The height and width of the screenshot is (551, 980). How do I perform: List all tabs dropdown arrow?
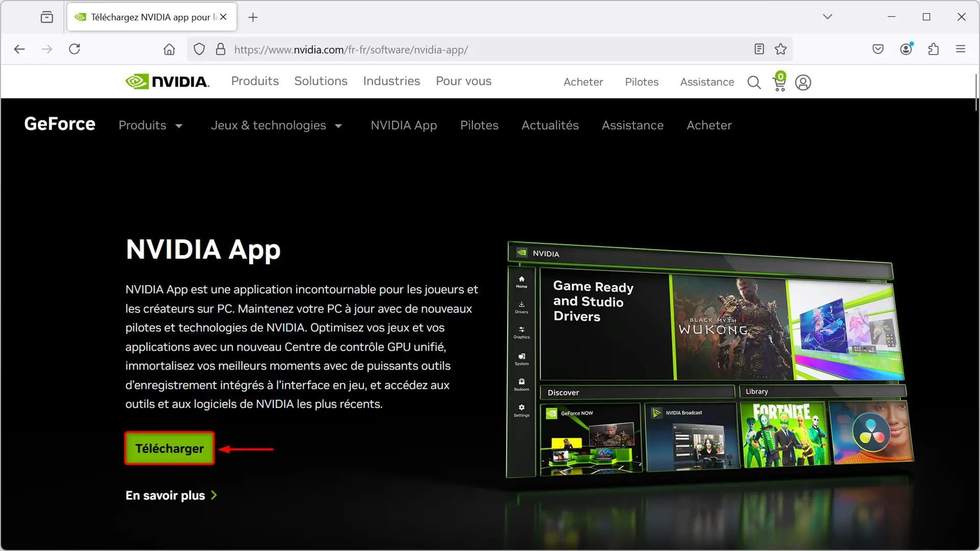(827, 17)
